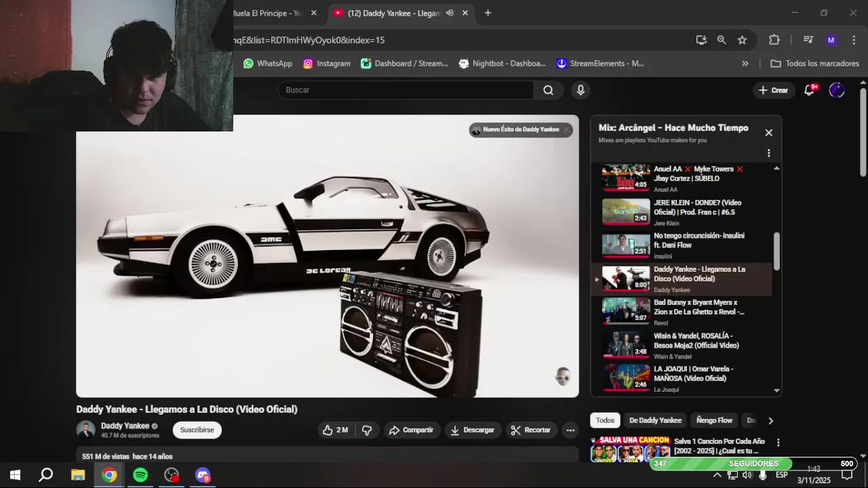The height and width of the screenshot is (488, 868).
Task: Open Chrome extensions puzzle icon
Action: pos(774,40)
